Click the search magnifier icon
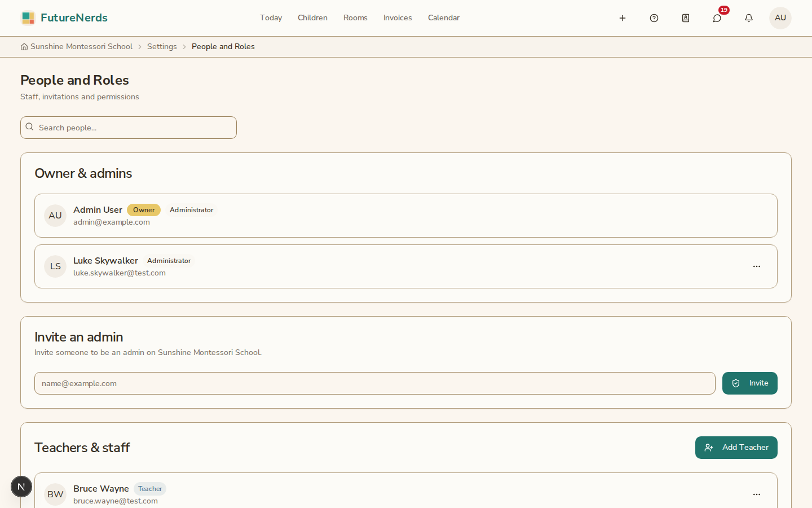812x508 pixels. click(29, 127)
